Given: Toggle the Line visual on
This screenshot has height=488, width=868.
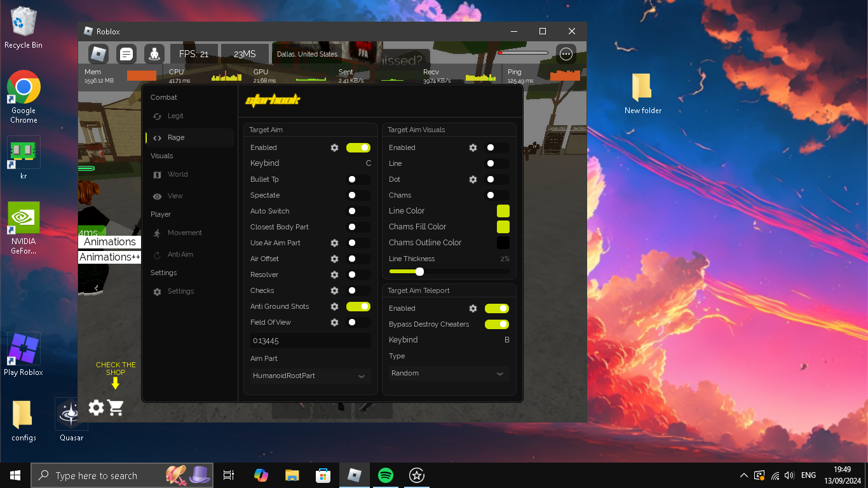Looking at the screenshot, I should (x=497, y=163).
